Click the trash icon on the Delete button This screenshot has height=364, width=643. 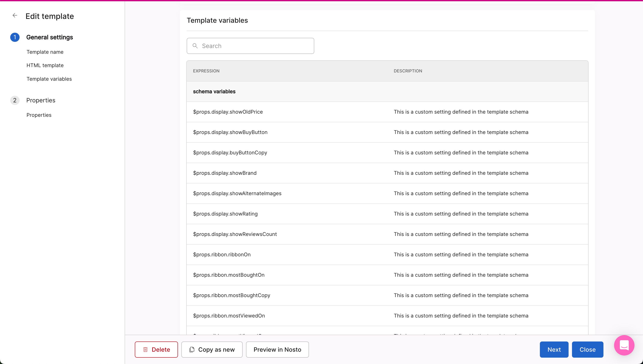145,350
